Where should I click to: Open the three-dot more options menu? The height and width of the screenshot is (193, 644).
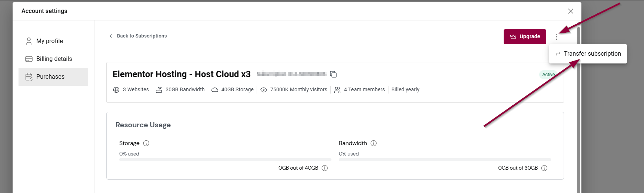(x=556, y=37)
